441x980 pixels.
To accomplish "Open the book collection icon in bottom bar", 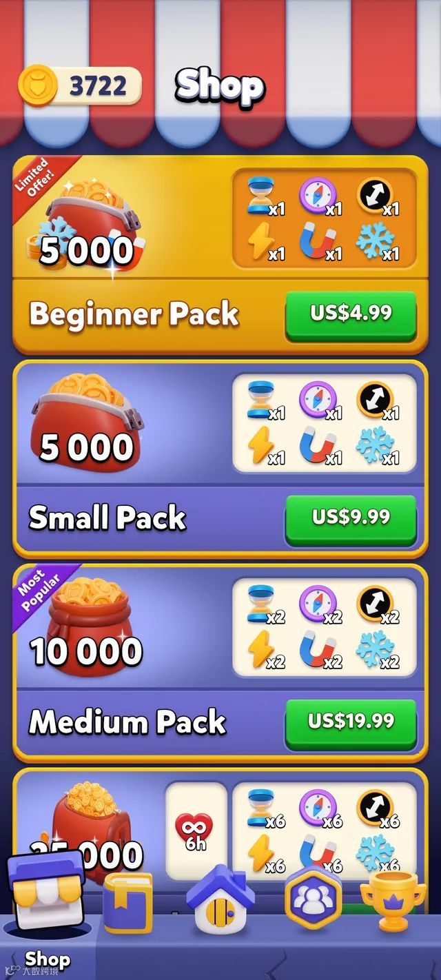I will pos(127,903).
